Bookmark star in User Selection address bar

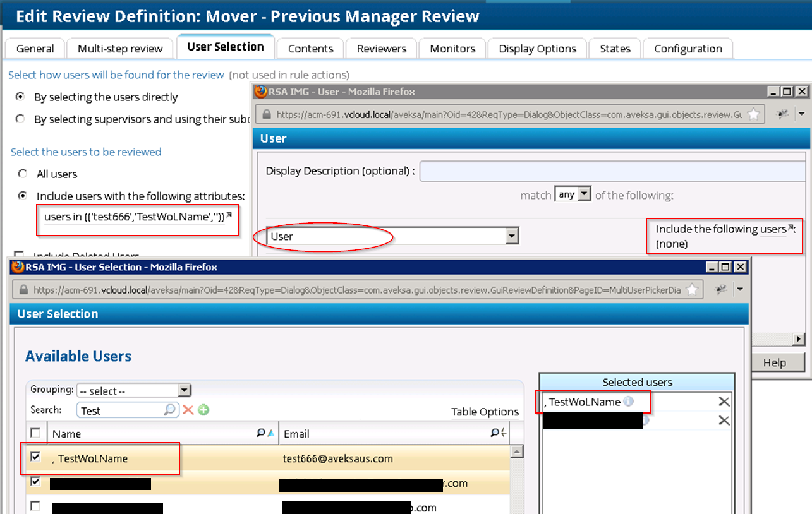[692, 290]
